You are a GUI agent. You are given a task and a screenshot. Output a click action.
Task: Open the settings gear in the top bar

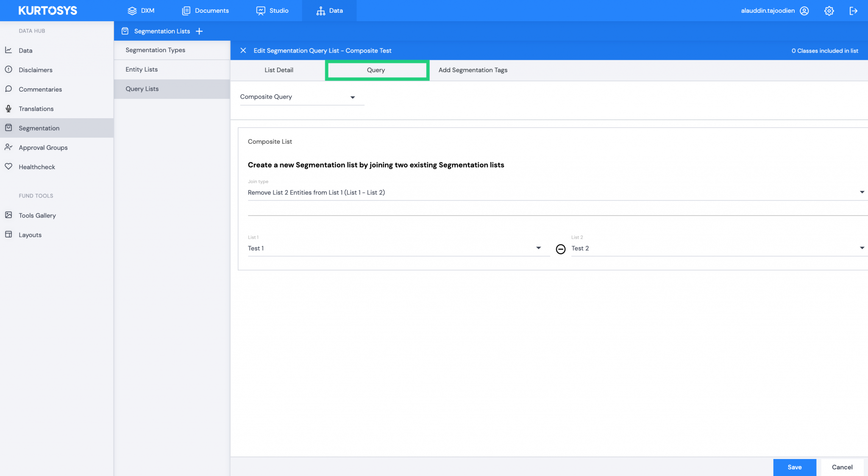click(x=829, y=11)
